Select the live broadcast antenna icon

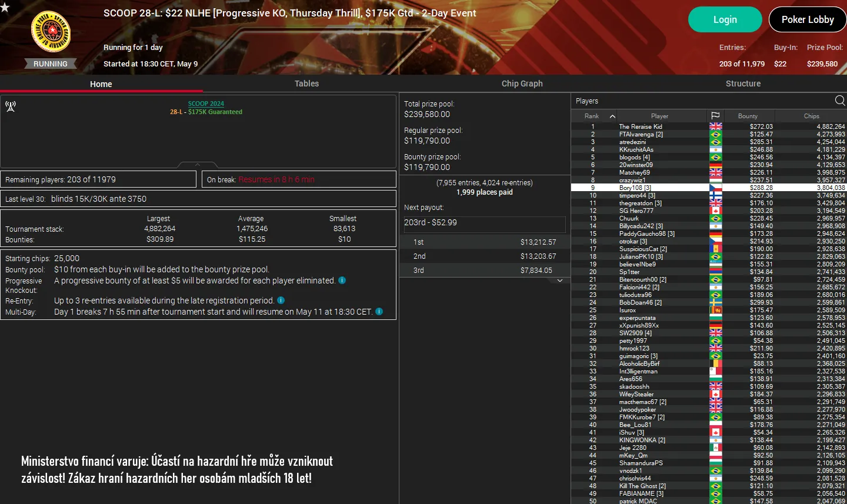[9, 106]
